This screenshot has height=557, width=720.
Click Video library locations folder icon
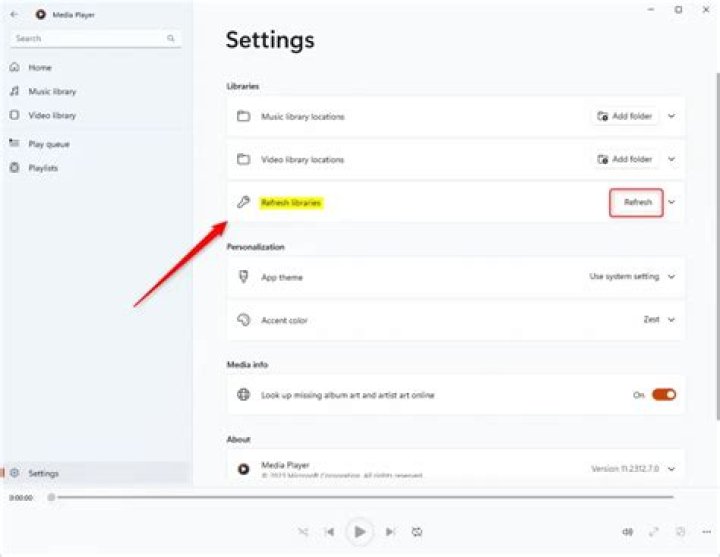tap(243, 159)
